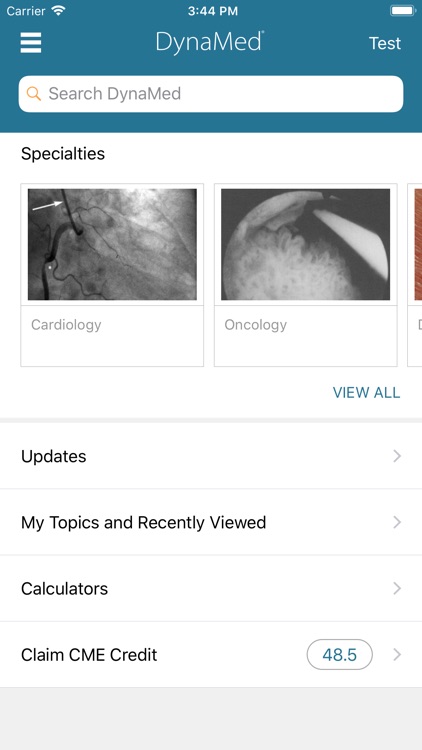422x750 pixels.
Task: Tap the DynaMed logo title
Action: [x=210, y=42]
